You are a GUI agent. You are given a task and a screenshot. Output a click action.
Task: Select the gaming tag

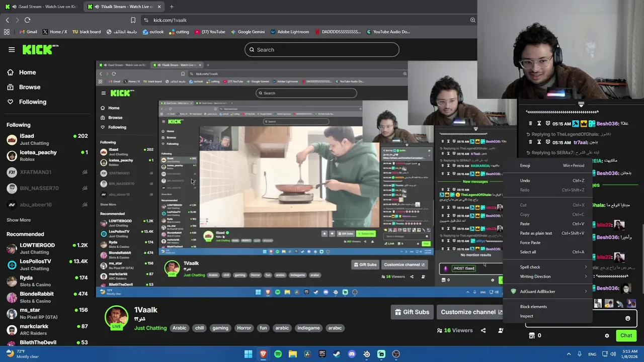(x=220, y=328)
